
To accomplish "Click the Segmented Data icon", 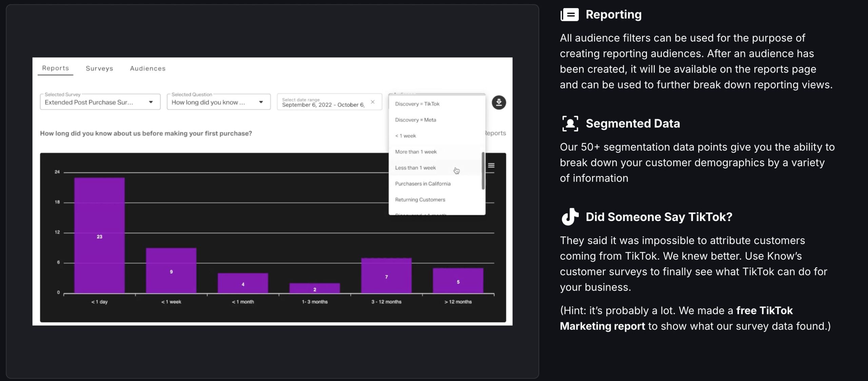I will [570, 123].
